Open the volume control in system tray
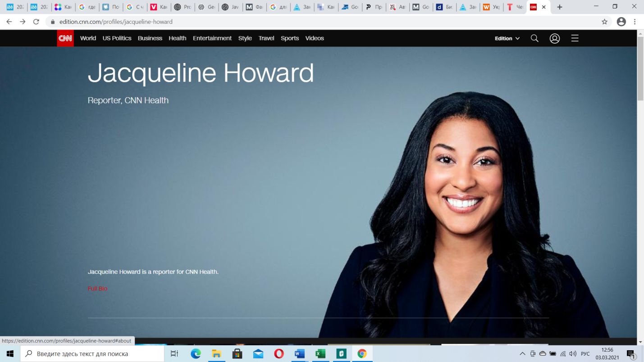 [573, 354]
